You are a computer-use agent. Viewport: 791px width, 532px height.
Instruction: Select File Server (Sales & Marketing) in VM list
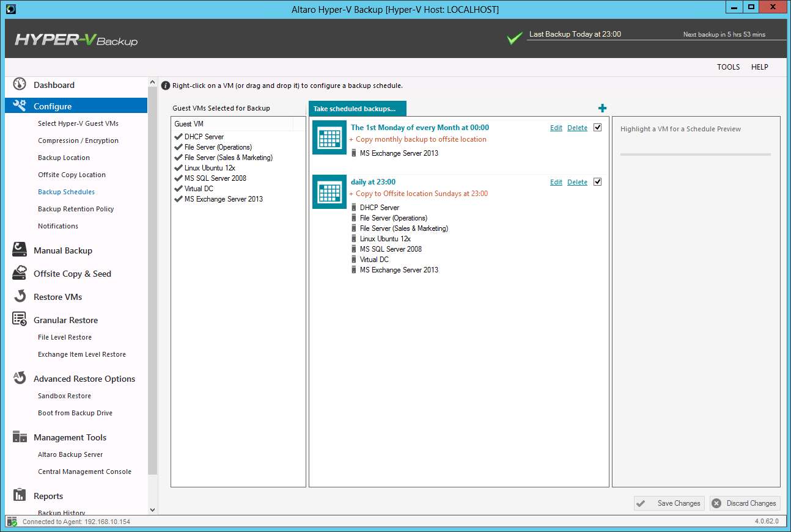pos(223,158)
